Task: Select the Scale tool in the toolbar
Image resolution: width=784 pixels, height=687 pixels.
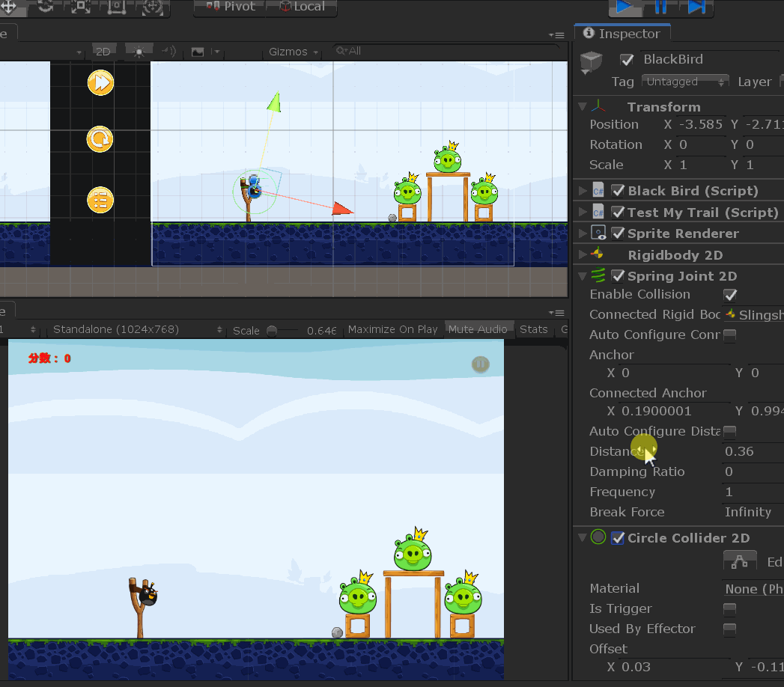Action: (81, 6)
